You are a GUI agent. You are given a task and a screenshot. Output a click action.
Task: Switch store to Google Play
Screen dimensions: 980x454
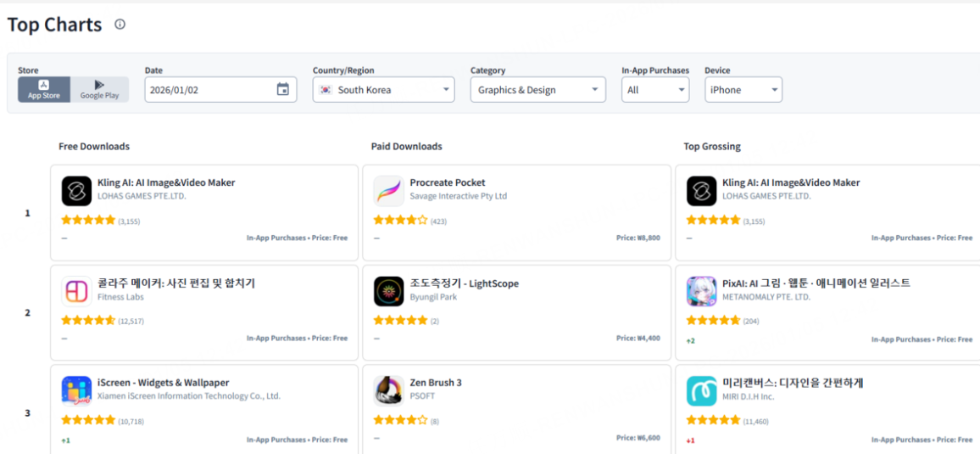99,89
